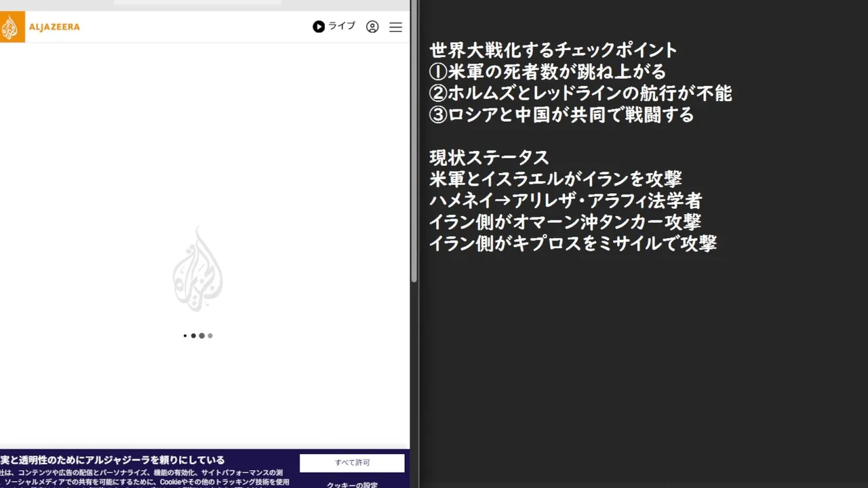868x488 pixels.
Task: Click the ALJAZEERA wordmark text
Action: (54, 27)
